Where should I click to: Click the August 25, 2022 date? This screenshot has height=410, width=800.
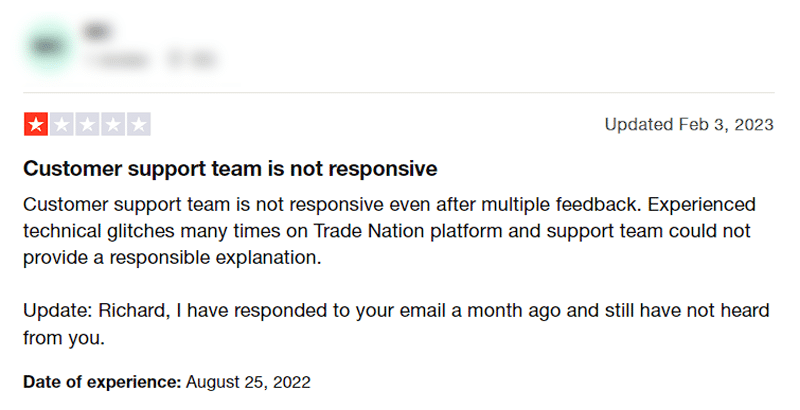(248, 382)
